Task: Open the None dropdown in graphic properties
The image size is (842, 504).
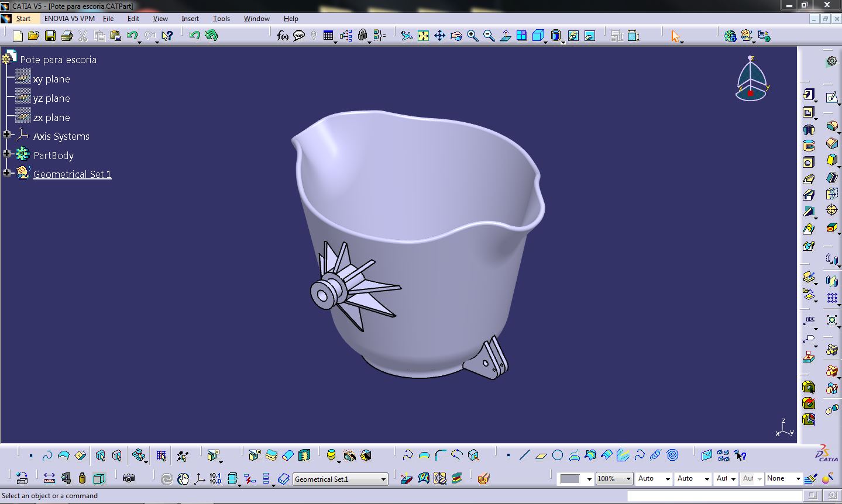Action: click(798, 478)
